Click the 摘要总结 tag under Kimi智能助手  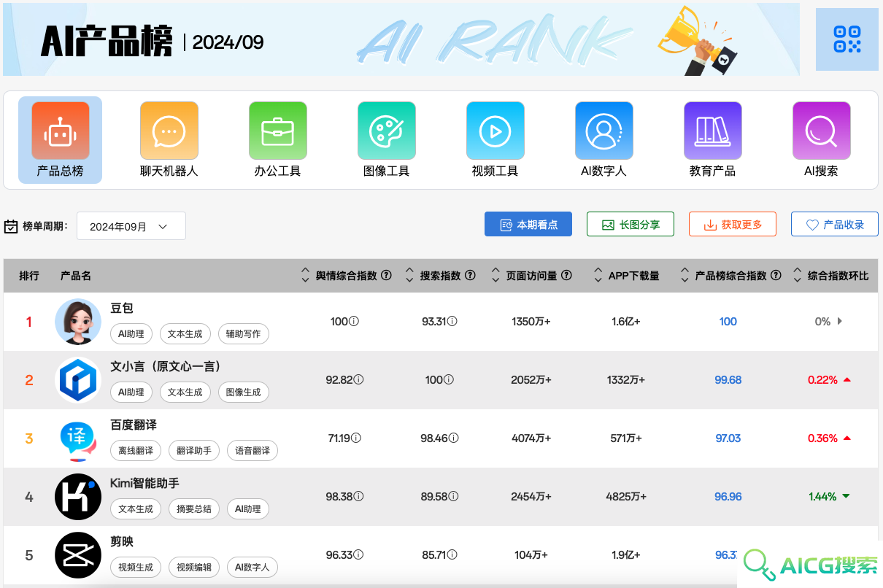(x=194, y=509)
